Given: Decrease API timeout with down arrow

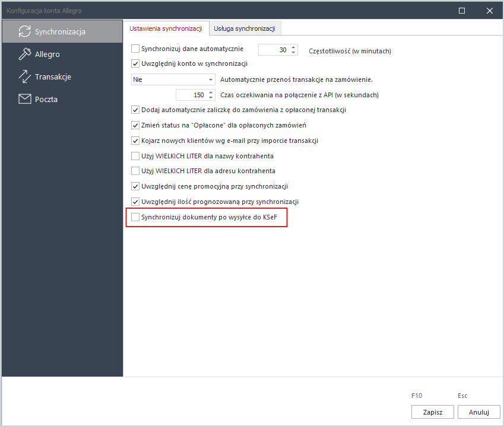Looking at the screenshot, I should [x=210, y=97].
